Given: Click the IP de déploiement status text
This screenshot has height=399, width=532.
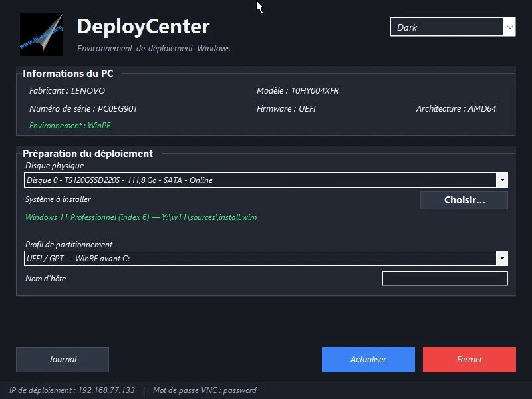Looking at the screenshot, I should (x=72, y=390).
